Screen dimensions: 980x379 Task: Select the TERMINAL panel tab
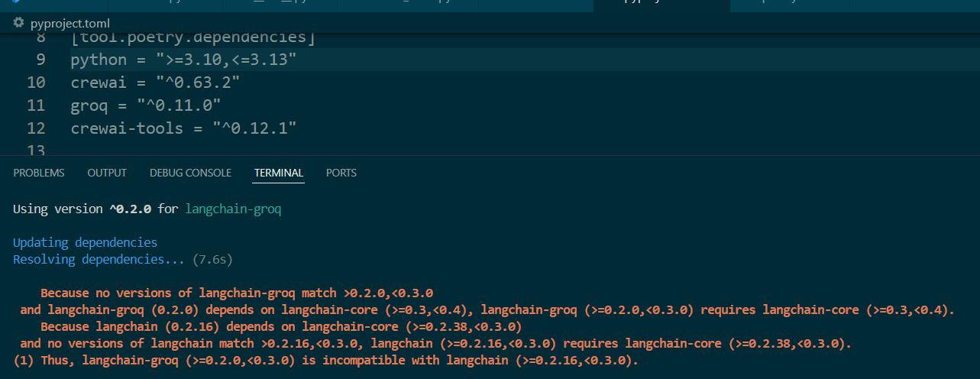pyautogui.click(x=279, y=173)
